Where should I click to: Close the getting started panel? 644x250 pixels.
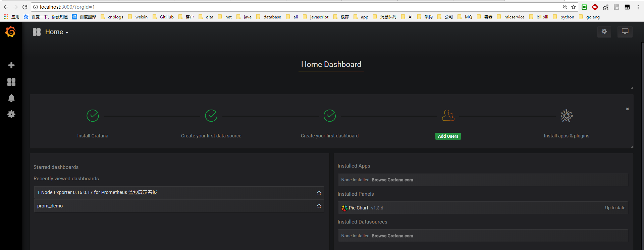[x=627, y=109]
